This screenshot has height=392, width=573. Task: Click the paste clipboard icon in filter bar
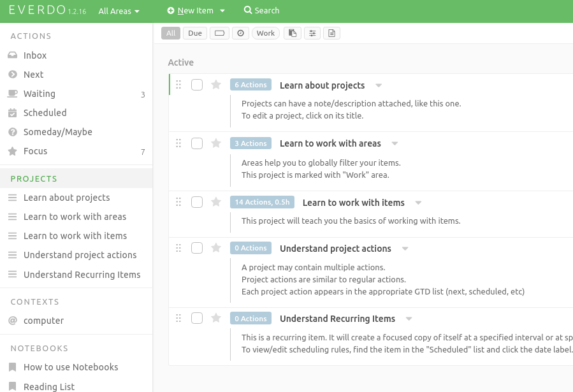[292, 33]
